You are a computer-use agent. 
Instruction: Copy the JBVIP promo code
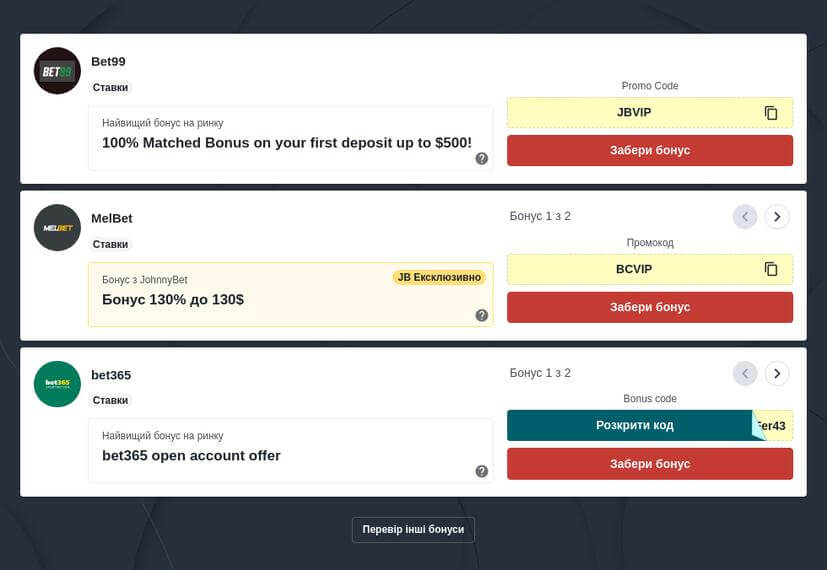click(771, 113)
